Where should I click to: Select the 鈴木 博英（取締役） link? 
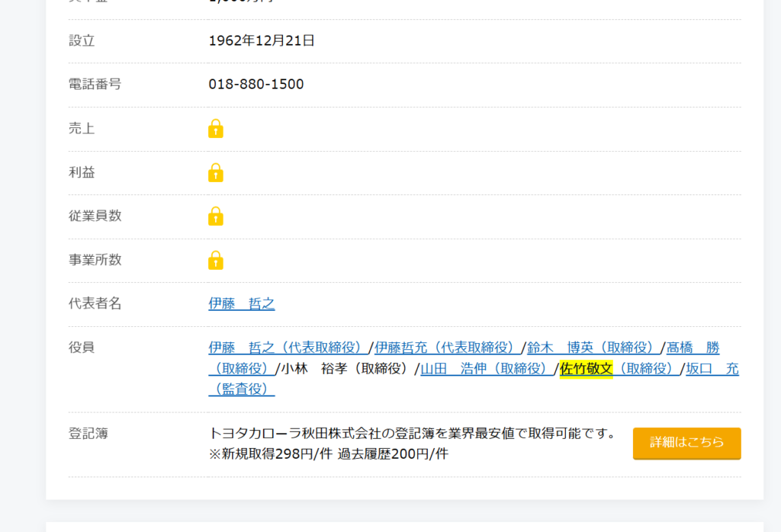tap(593, 347)
